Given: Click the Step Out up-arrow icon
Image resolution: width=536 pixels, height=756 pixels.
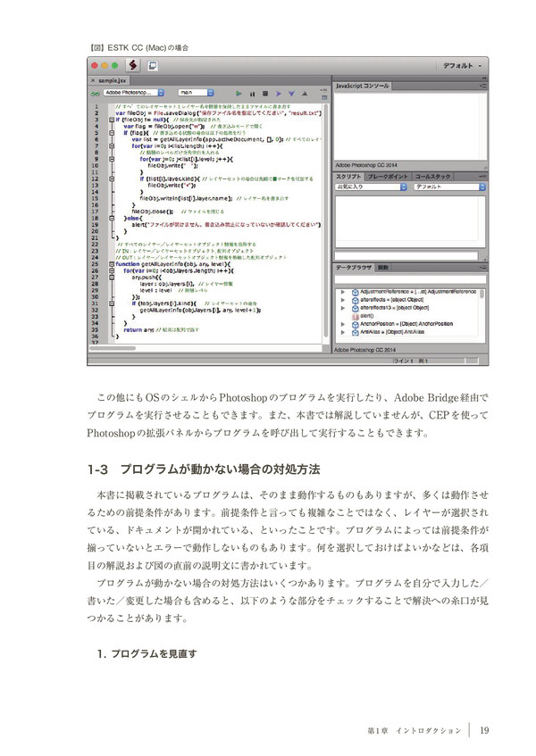Looking at the screenshot, I should tap(305, 93).
